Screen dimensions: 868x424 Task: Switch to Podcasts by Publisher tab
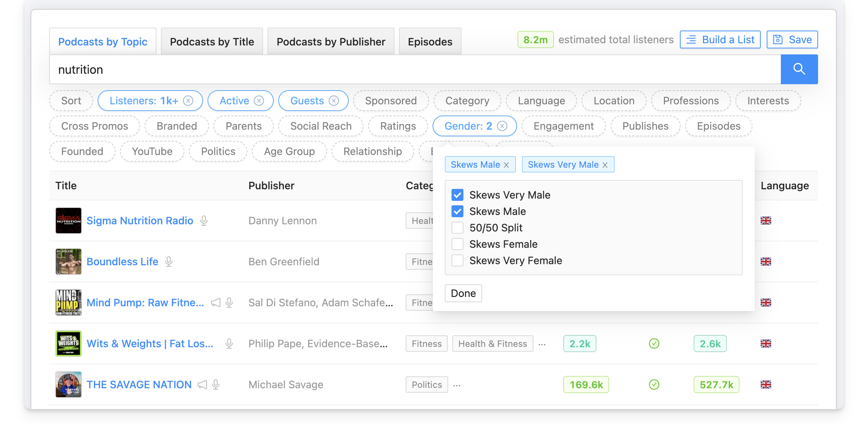(x=331, y=42)
